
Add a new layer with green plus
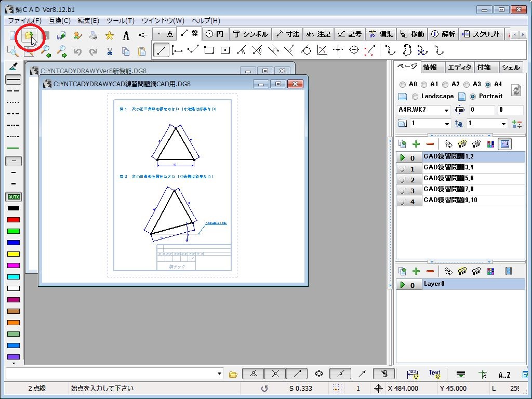point(416,271)
